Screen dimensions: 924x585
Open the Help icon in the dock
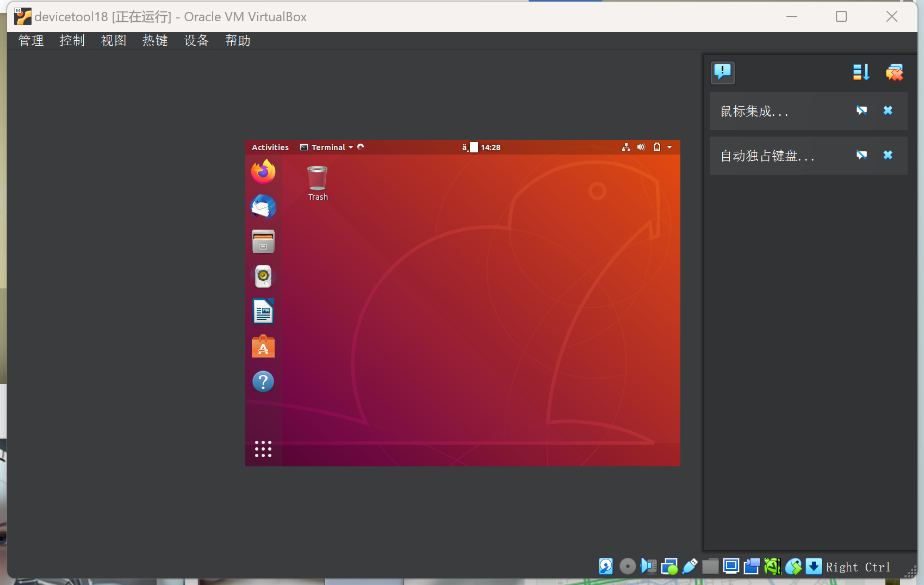(263, 381)
